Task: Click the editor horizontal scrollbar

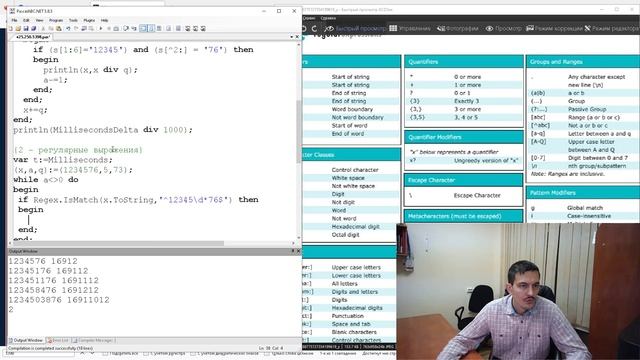Action: click(x=118, y=244)
